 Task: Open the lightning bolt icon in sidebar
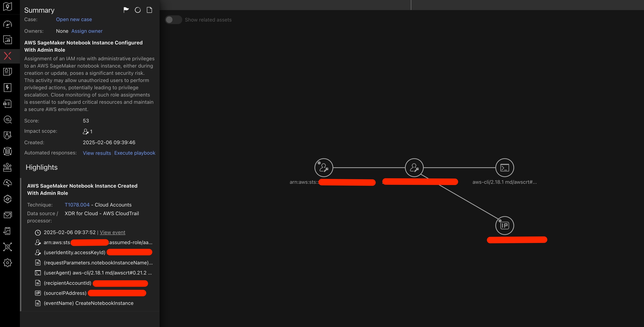tap(7, 87)
